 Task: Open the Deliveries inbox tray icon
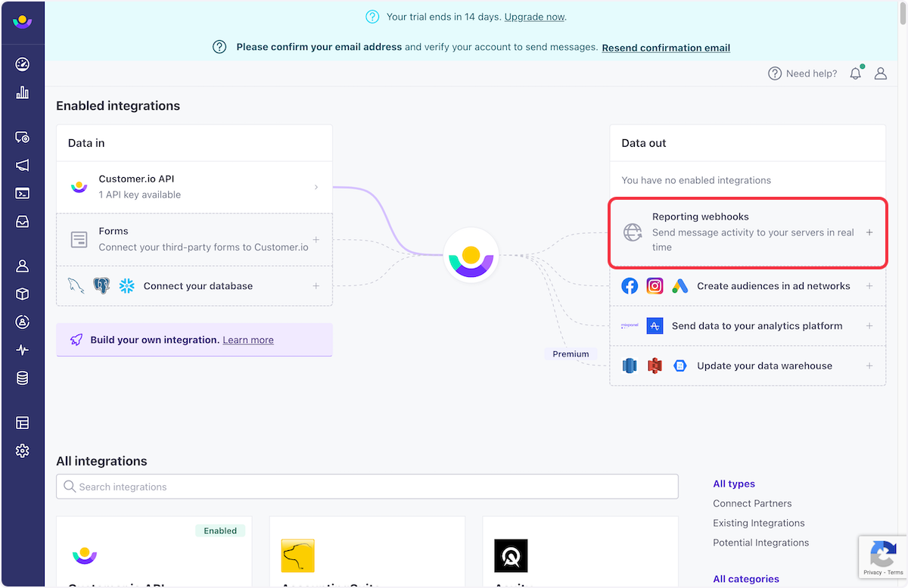click(22, 222)
